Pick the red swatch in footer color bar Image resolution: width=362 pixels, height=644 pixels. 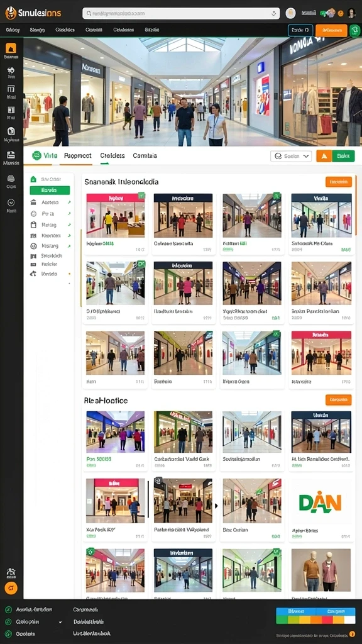pos(327,619)
